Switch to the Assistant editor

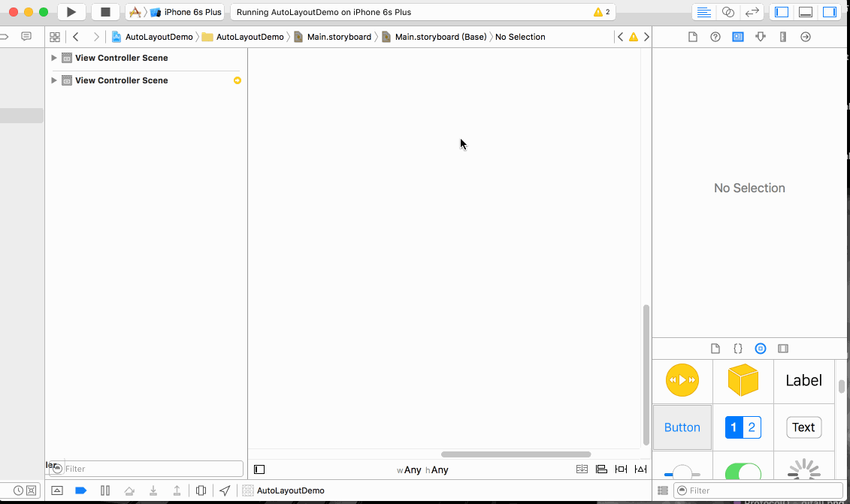728,12
